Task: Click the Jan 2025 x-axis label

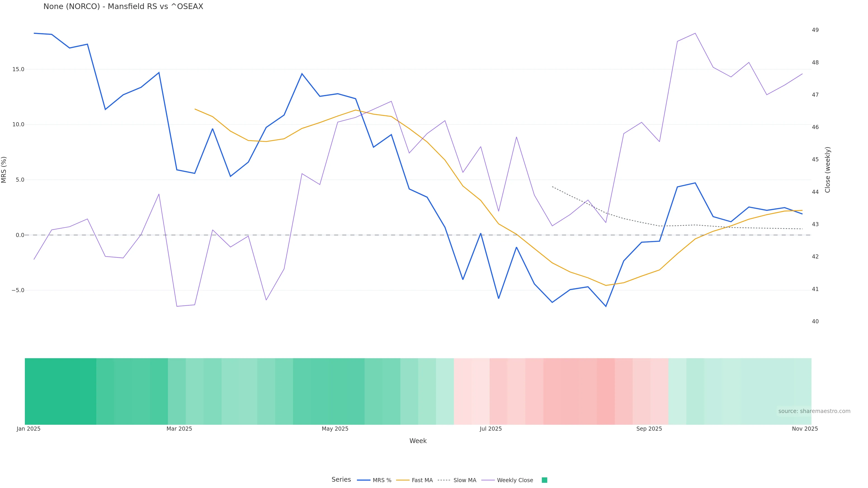Action: coord(29,429)
